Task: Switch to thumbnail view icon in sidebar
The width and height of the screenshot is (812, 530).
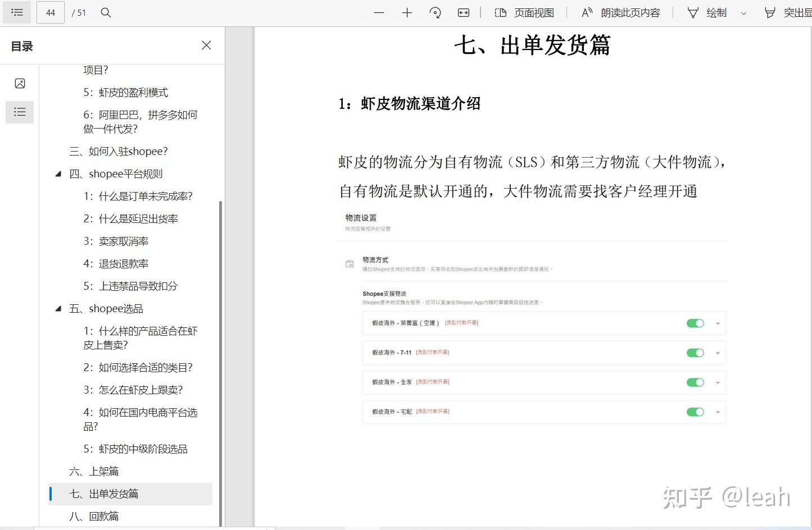Action: [x=20, y=84]
